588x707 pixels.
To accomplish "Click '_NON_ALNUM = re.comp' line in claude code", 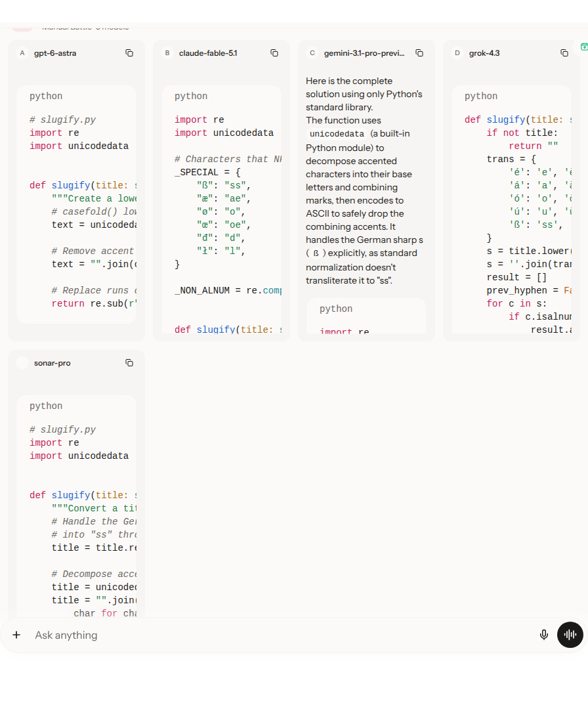I will click(x=228, y=290).
